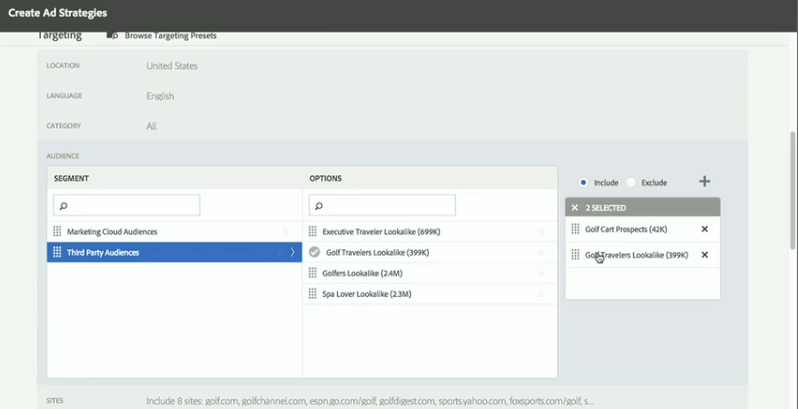
Task: Favorite Marketing Cloud Audiences with star
Action: click(x=286, y=231)
